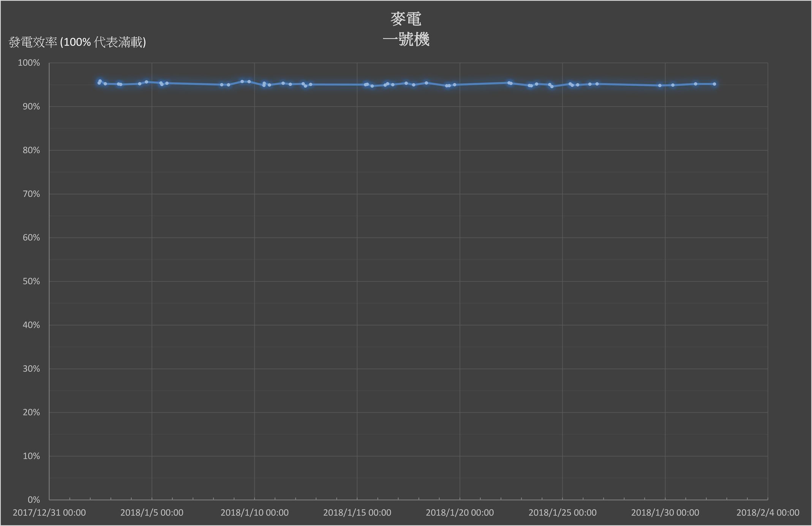Select the 20% y-axis label
This screenshot has height=526, width=812.
31,412
